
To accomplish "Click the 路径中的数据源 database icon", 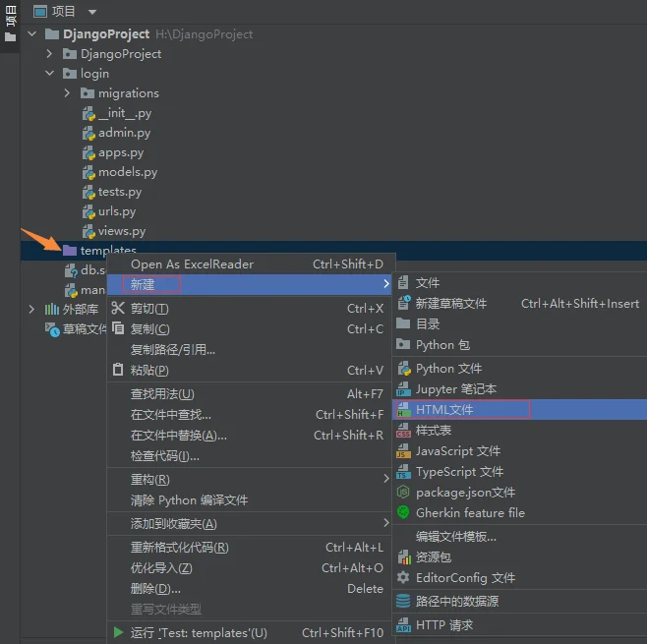I will coord(403,601).
